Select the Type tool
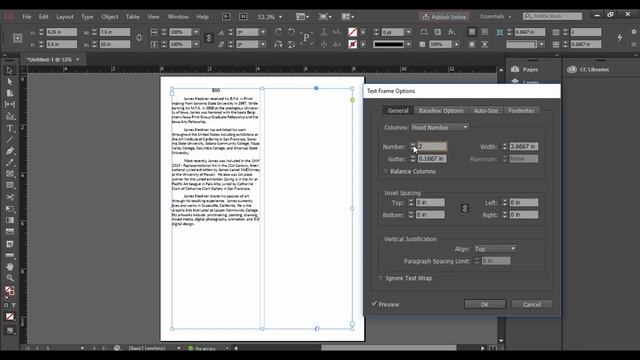The image size is (640, 360). click(x=9, y=128)
